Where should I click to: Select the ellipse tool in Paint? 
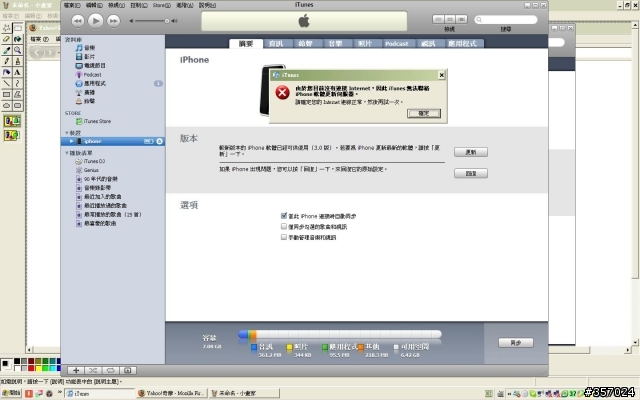[7, 105]
